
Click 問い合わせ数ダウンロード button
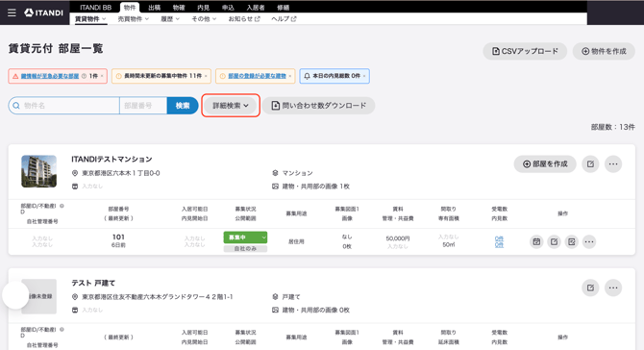(x=319, y=106)
